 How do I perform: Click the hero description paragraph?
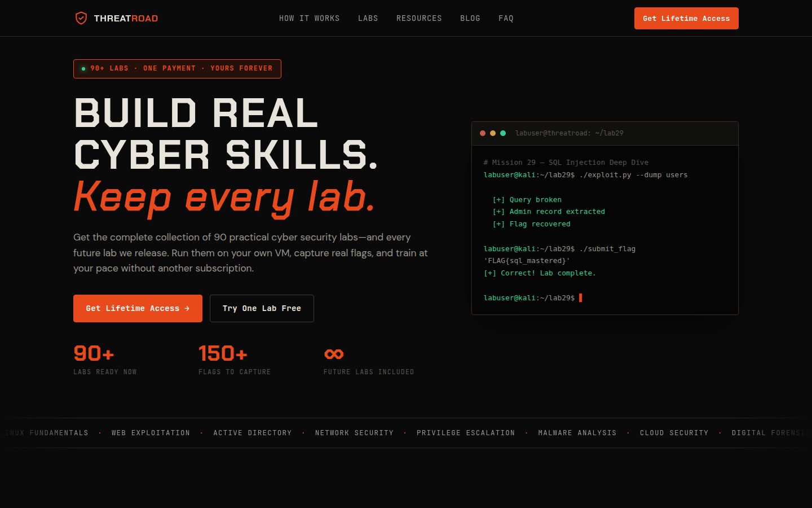click(x=250, y=253)
